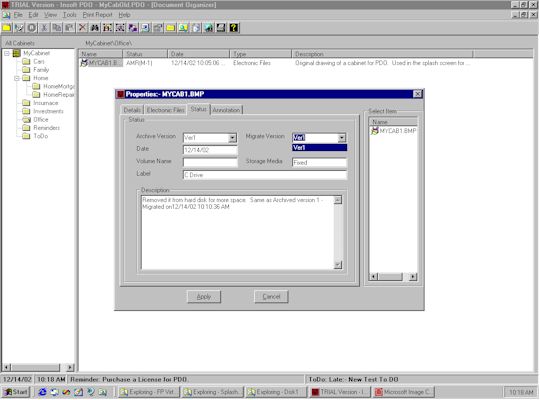Click the Apply button
The width and height of the screenshot is (540, 400).
pyautogui.click(x=204, y=297)
